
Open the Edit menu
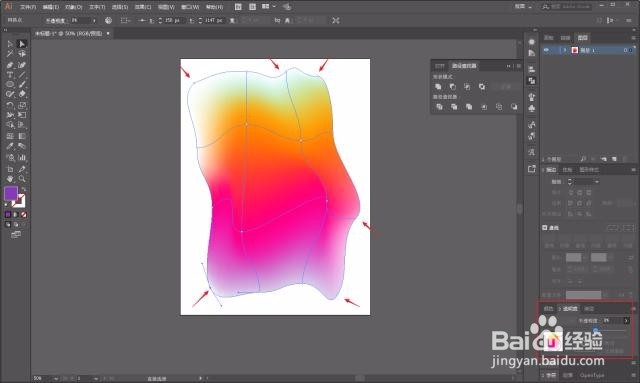point(51,7)
